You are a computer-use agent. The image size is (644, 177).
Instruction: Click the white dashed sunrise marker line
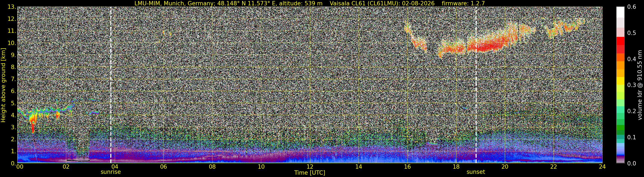(x=111, y=85)
